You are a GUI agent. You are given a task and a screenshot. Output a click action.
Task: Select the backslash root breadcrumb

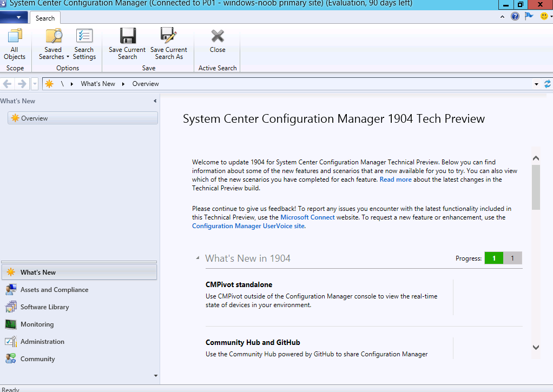point(62,84)
